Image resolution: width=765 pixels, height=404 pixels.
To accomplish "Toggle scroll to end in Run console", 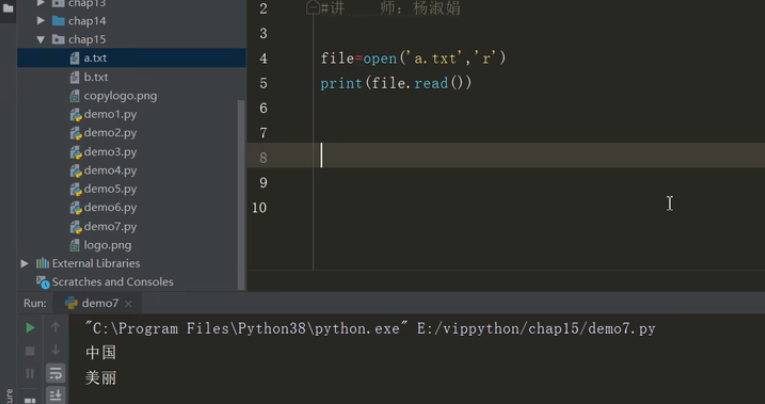I will point(55,395).
